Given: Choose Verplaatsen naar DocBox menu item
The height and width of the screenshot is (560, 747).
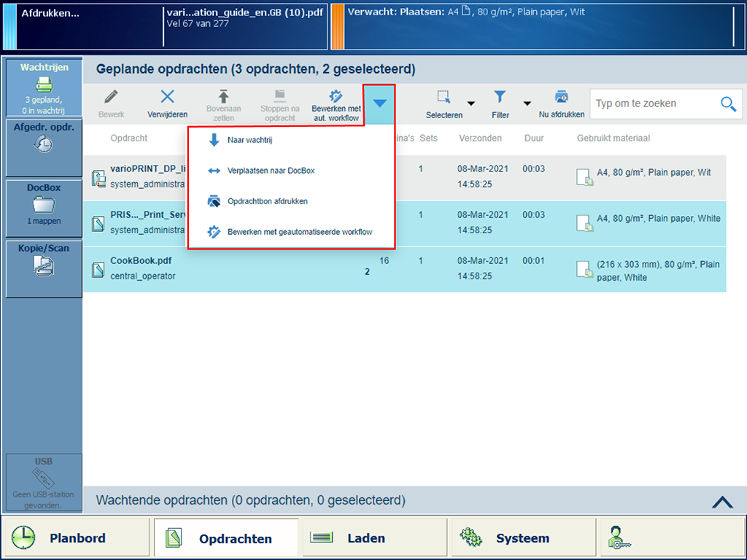Looking at the screenshot, I should [x=271, y=171].
